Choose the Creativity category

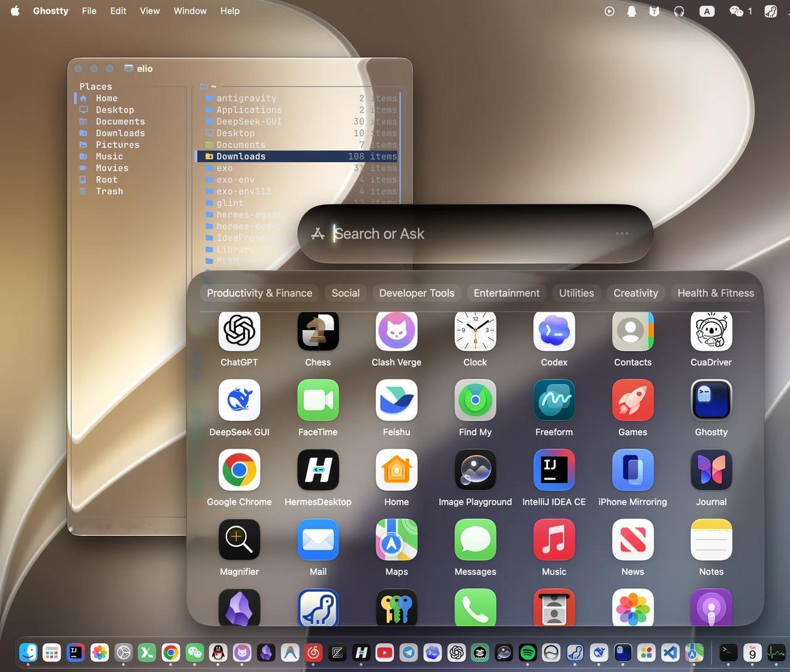636,293
